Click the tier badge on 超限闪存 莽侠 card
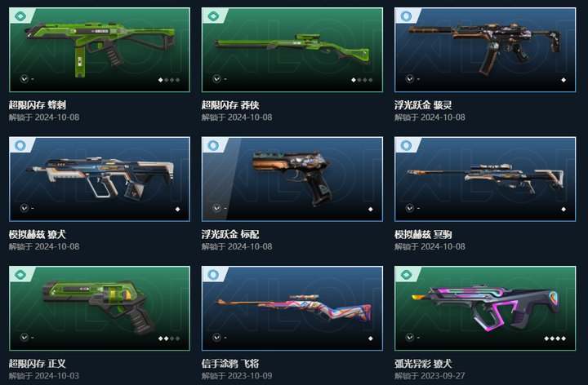588x385 pixels. tap(213, 15)
